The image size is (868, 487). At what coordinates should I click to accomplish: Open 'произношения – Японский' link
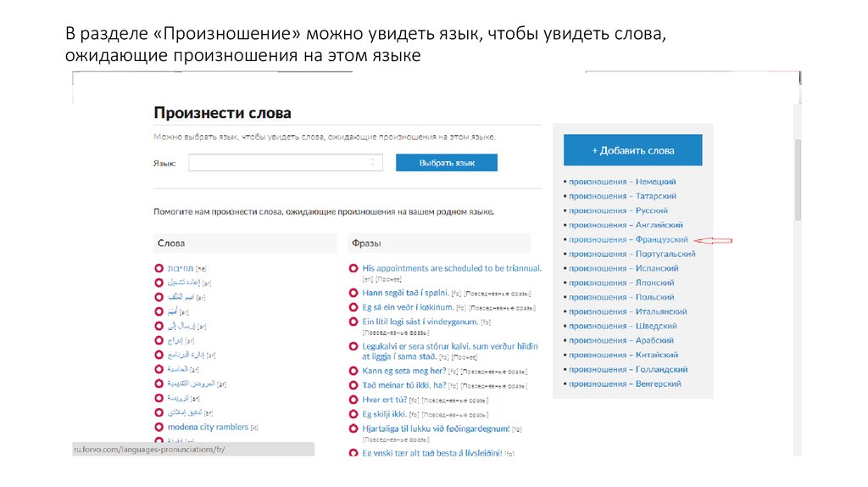[621, 283]
